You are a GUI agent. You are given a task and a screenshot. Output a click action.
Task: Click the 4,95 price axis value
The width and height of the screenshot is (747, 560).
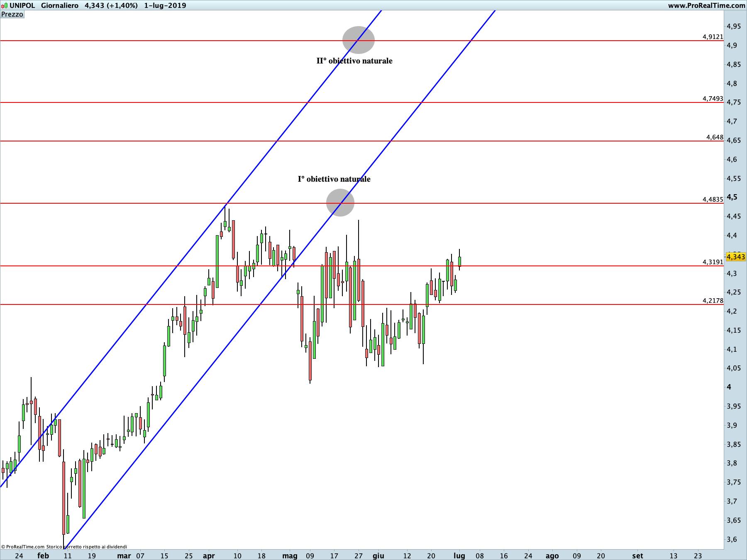pyautogui.click(x=734, y=26)
